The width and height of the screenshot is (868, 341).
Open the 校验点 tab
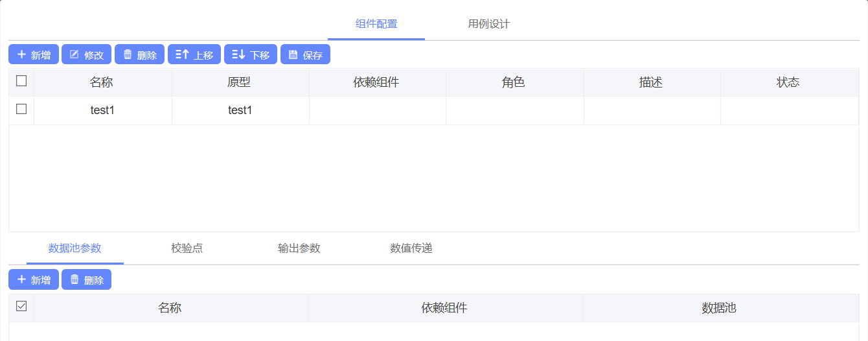187,248
